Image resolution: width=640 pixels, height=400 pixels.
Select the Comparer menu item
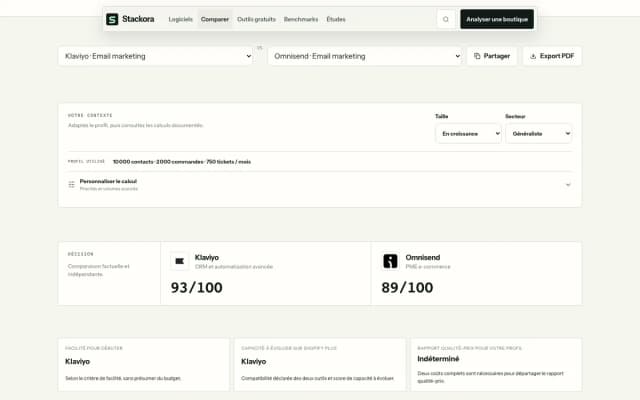pyautogui.click(x=215, y=19)
